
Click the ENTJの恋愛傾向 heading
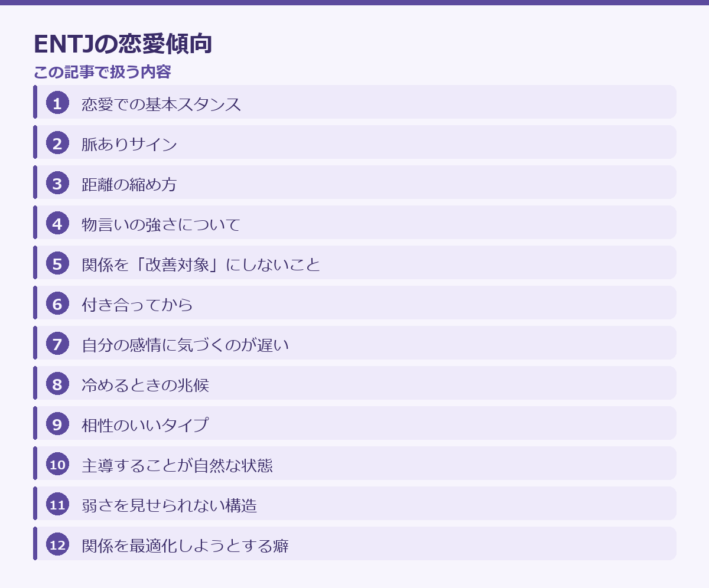pyautogui.click(x=123, y=44)
